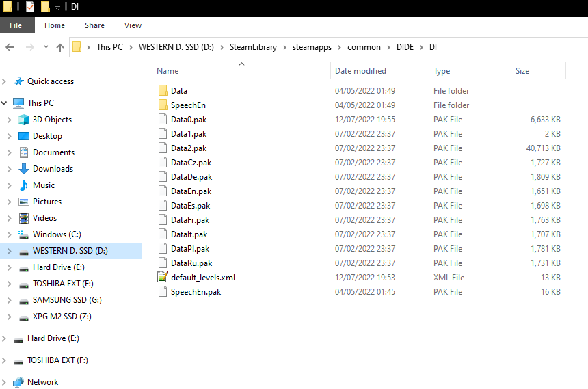Select DataEs.pak file
588x389 pixels.
point(191,206)
